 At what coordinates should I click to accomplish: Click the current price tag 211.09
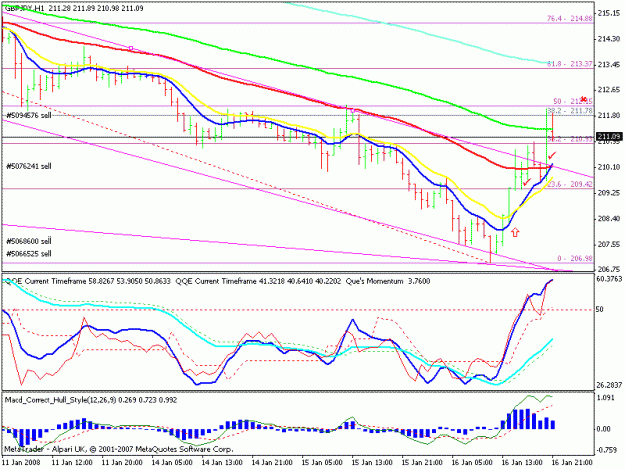pos(609,137)
